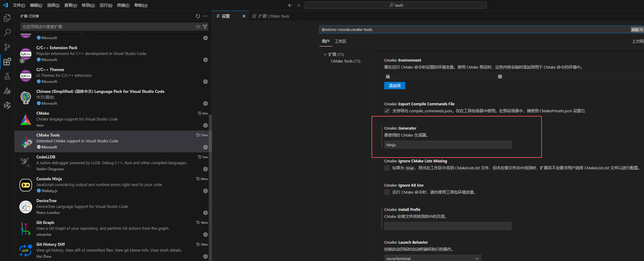Open the 运行(R) menu

[x=106, y=5]
